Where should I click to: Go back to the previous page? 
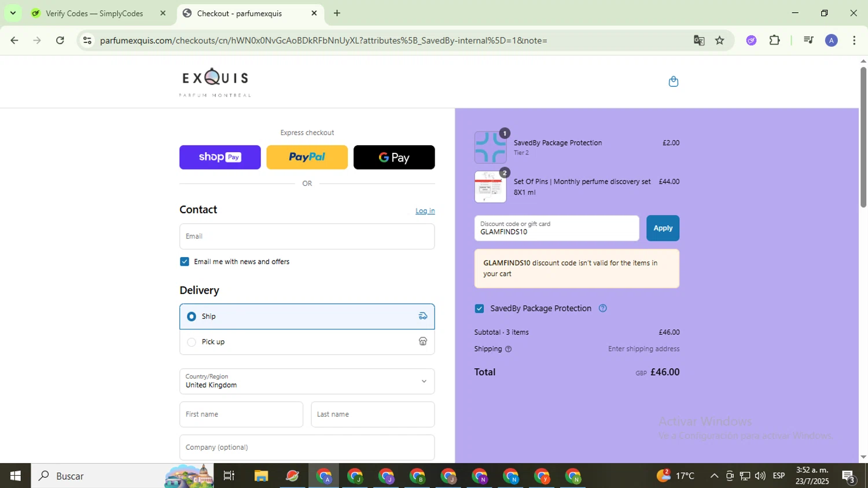[x=14, y=41]
